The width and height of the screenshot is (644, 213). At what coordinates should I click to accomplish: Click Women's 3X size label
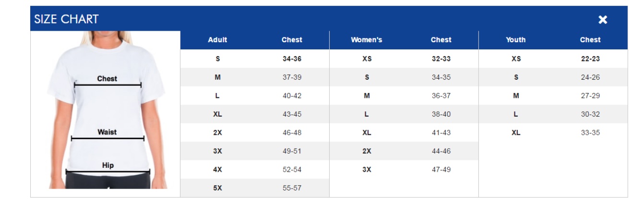367,169
